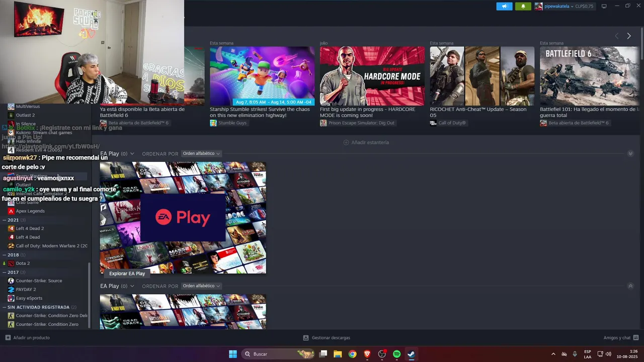Open Task View from the taskbar
Viewport: 644px width, 362px height.
click(x=323, y=354)
